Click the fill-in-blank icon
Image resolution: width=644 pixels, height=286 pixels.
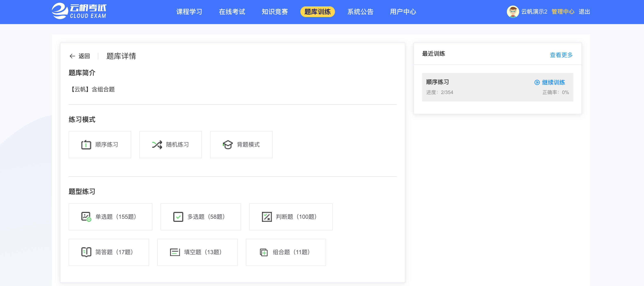(175, 252)
